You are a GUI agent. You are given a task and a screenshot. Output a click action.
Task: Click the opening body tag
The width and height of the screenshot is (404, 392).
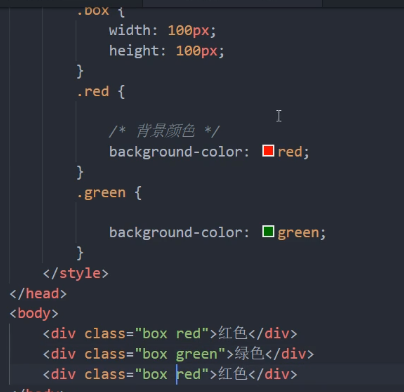point(34,314)
